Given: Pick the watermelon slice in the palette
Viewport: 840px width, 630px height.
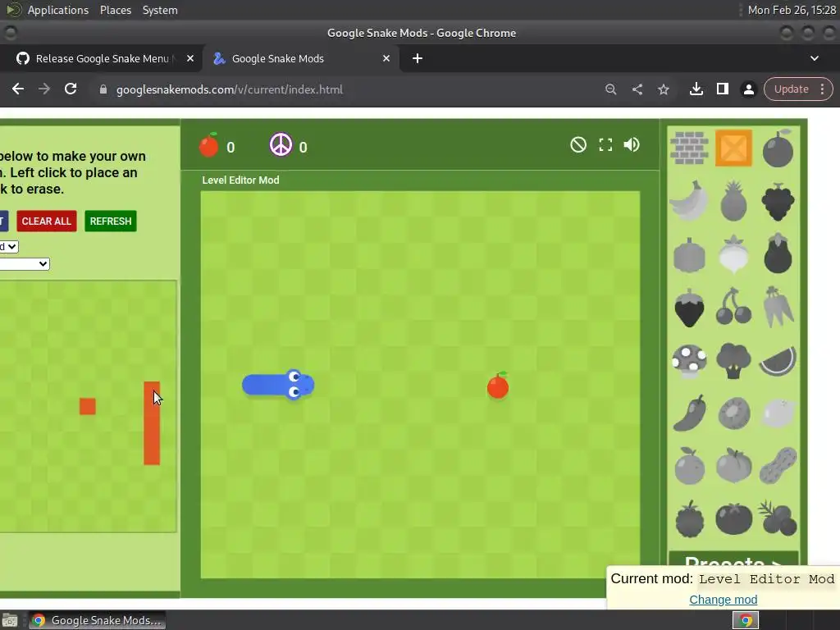Looking at the screenshot, I should click(x=778, y=361).
